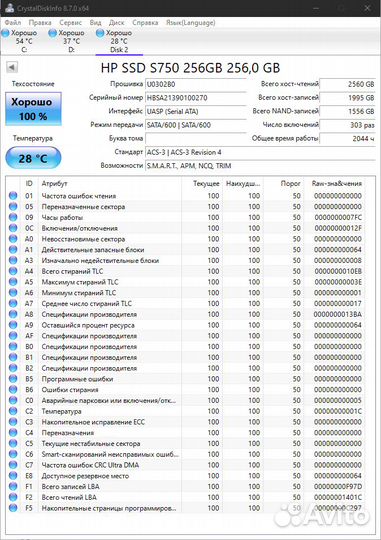
Task: Click status icon for attribute C7
Action: [x=13, y=465]
